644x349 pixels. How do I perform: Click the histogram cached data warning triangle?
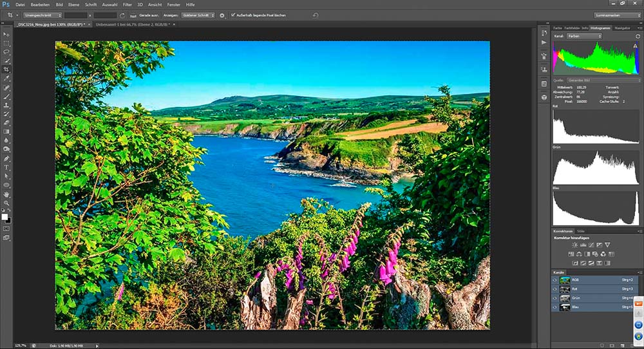pos(636,46)
